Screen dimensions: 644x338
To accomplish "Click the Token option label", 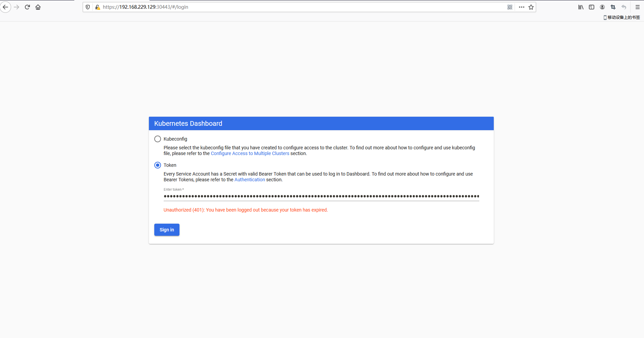I will [x=170, y=165].
